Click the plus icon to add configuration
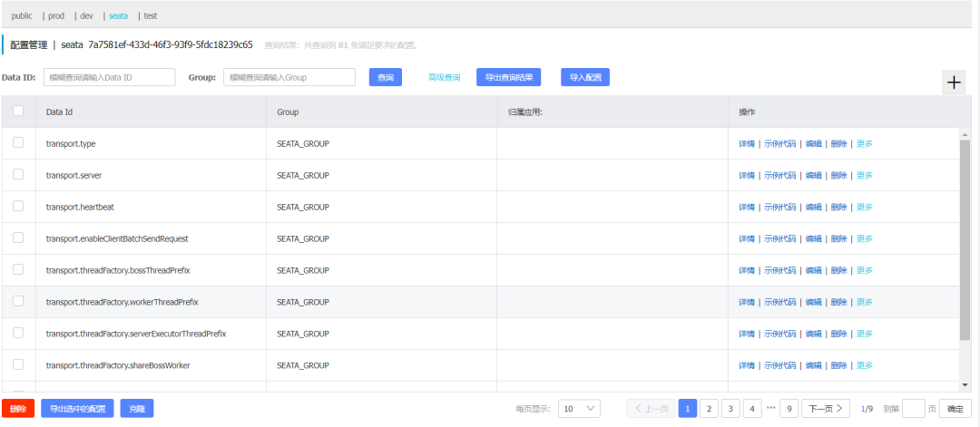Viewport: 980px width, 427px height. pos(954,82)
